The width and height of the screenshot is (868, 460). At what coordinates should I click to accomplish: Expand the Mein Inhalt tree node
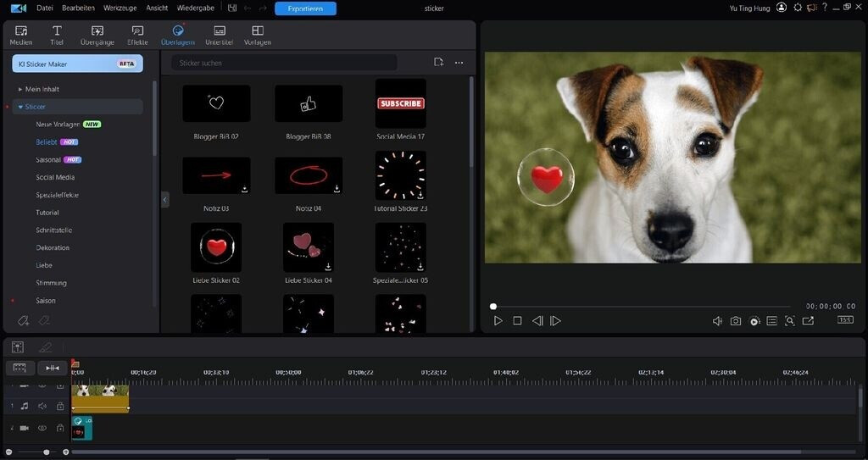pyautogui.click(x=20, y=89)
